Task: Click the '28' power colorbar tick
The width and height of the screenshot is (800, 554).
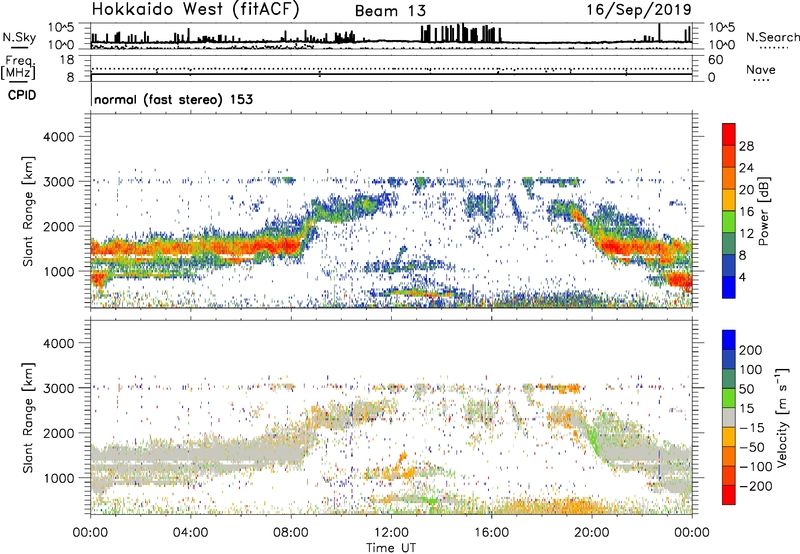Action: point(746,146)
